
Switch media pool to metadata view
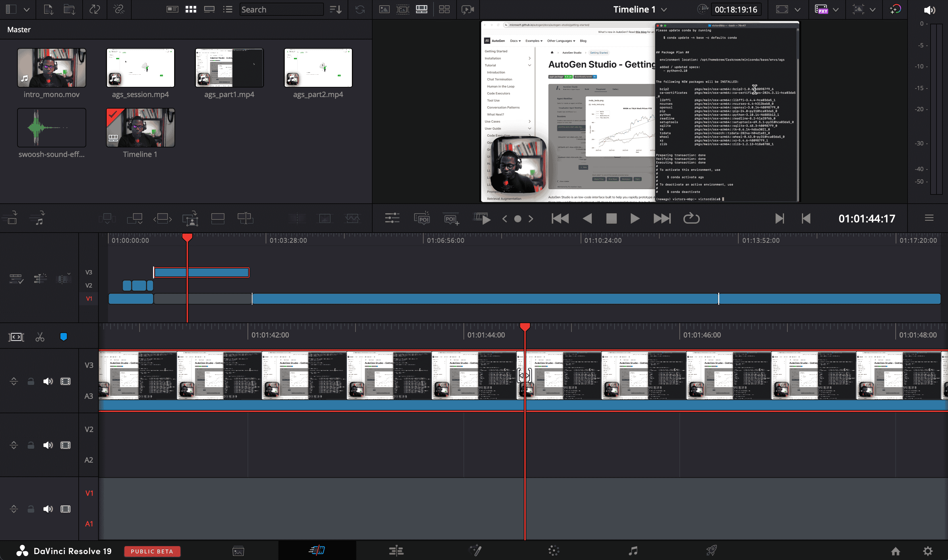[172, 10]
